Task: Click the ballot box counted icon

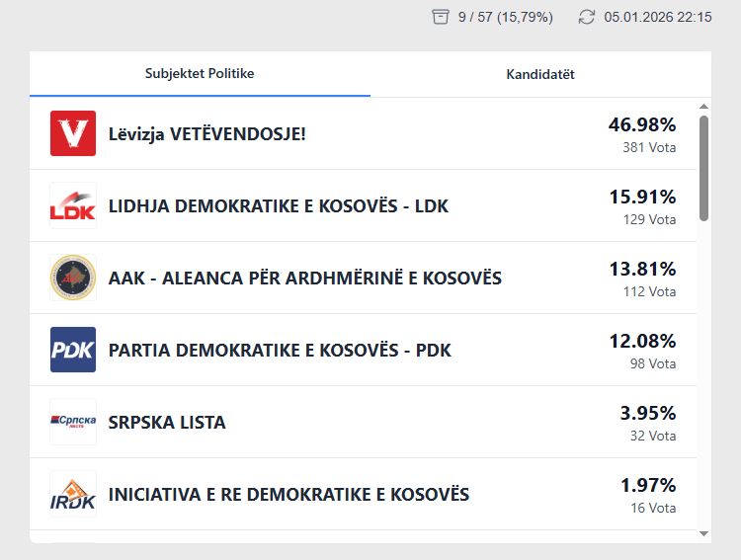Action: point(441,17)
